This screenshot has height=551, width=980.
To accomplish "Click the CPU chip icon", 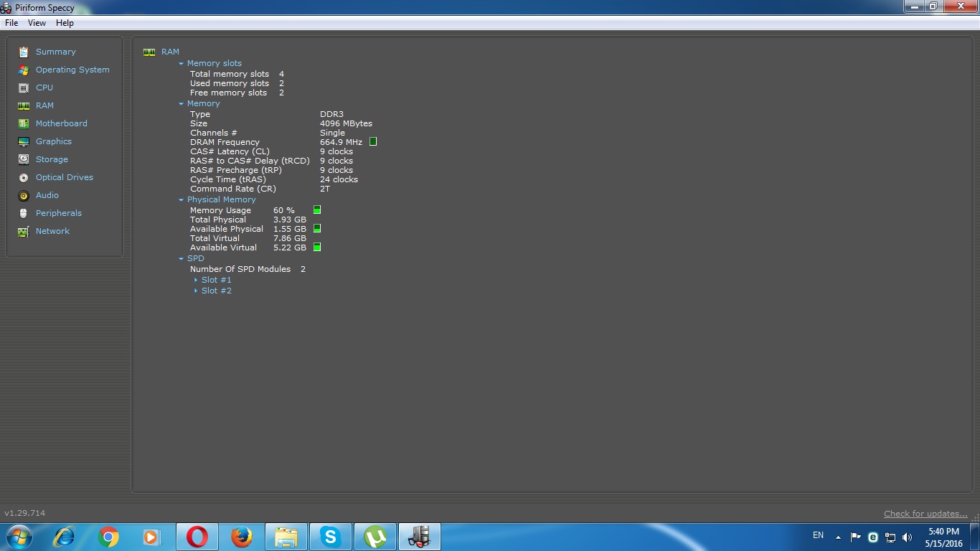I will pos(24,88).
